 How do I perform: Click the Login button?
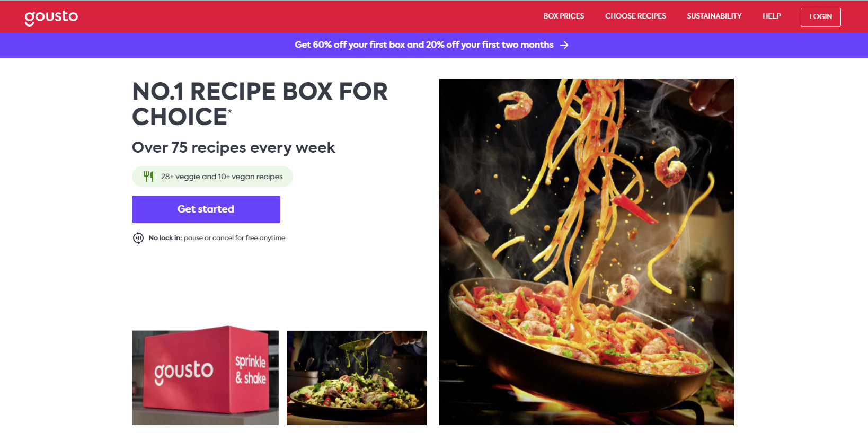820,17
